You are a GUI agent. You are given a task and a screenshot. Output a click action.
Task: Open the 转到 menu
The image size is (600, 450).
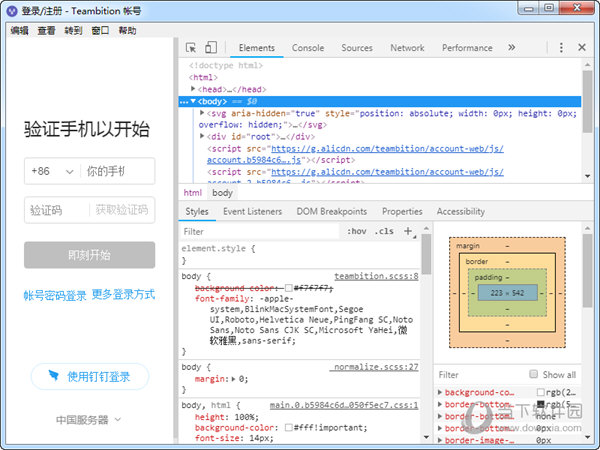73,31
